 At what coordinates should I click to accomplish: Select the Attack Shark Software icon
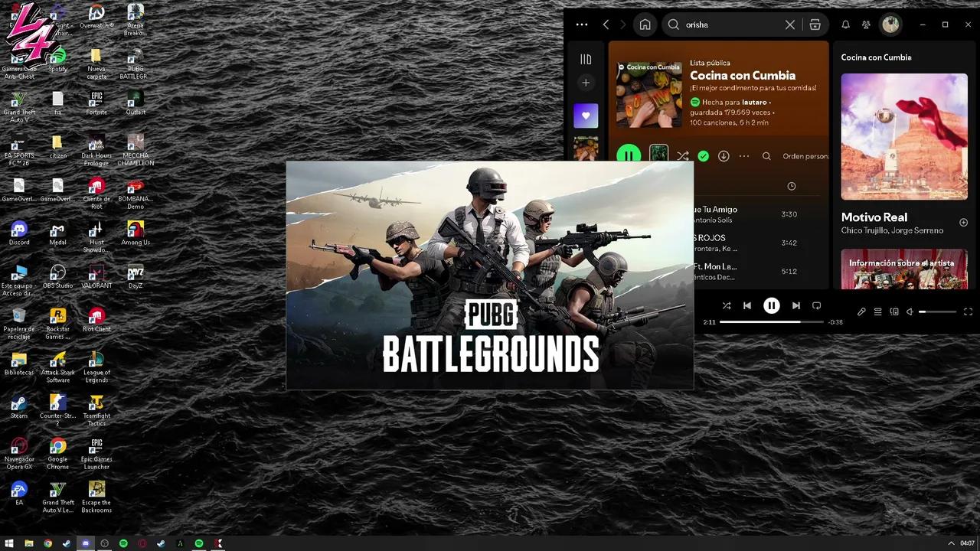click(x=57, y=368)
